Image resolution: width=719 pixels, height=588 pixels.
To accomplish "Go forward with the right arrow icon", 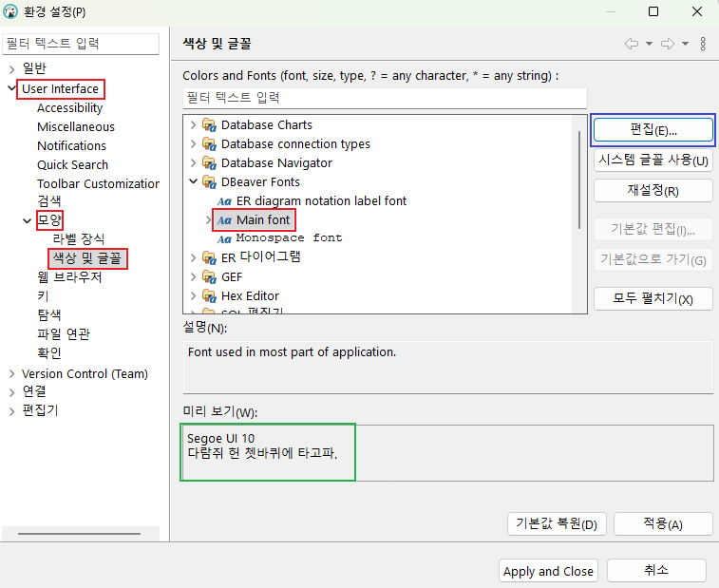I will pyautogui.click(x=668, y=44).
